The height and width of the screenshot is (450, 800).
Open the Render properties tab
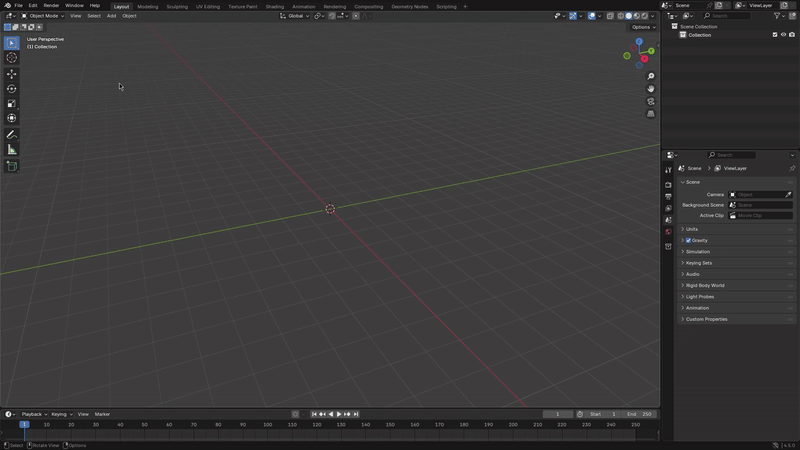[x=668, y=185]
